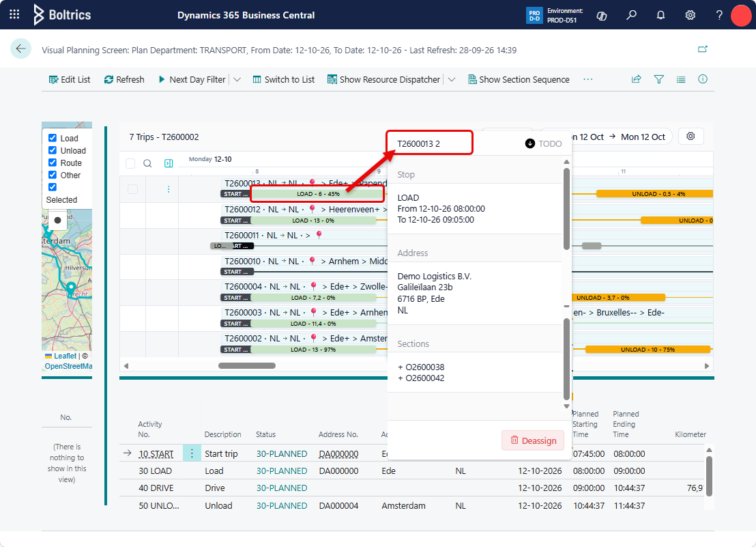This screenshot has height=547, width=756.
Task: Open the more options ellipsis menu
Action: 587,80
